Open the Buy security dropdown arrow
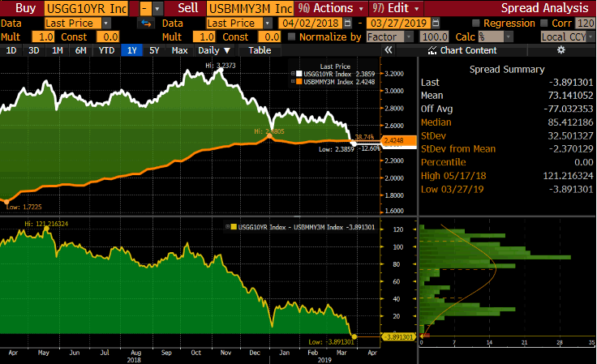597x364 pixels. pyautogui.click(x=157, y=8)
